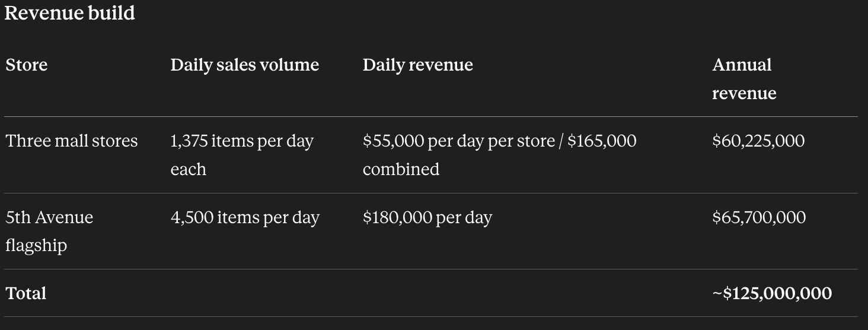
Task: Select the Daily sales volume column header
Action: 245,65
